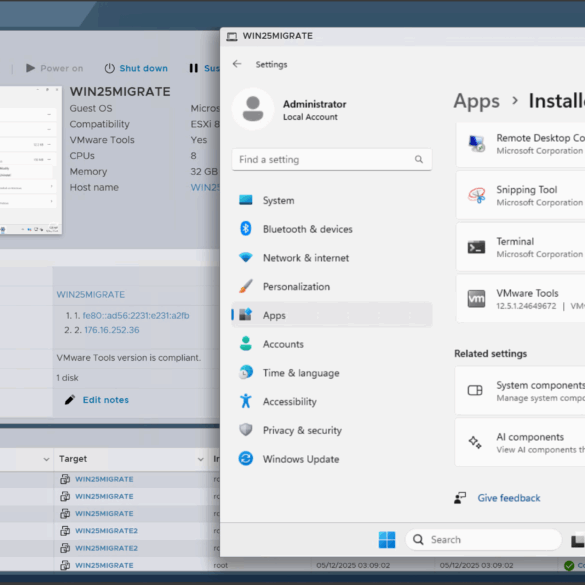Image resolution: width=585 pixels, height=585 pixels.
Task: Sort tasks by Target column header
Action: (x=73, y=459)
